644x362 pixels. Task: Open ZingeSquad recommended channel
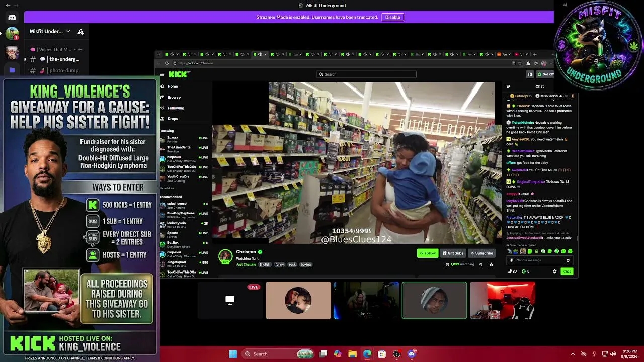point(184,263)
